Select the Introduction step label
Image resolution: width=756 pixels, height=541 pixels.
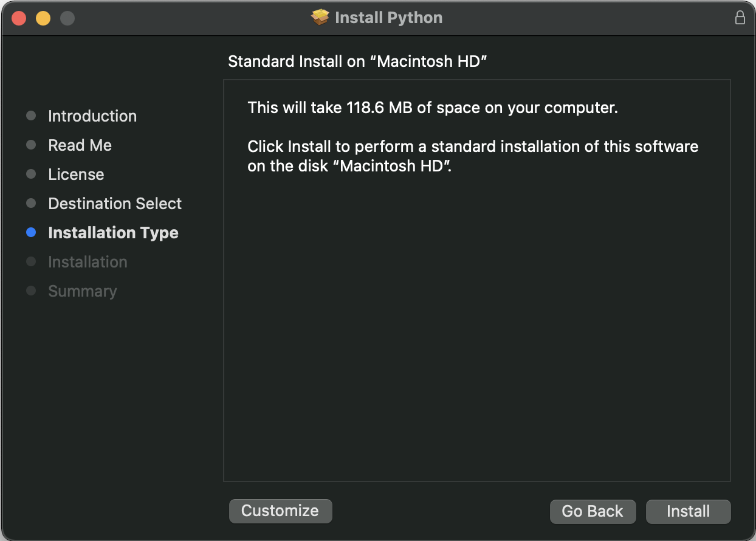point(92,116)
